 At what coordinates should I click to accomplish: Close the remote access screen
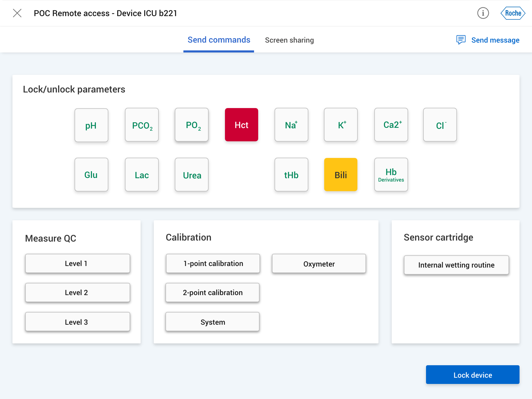(17, 13)
